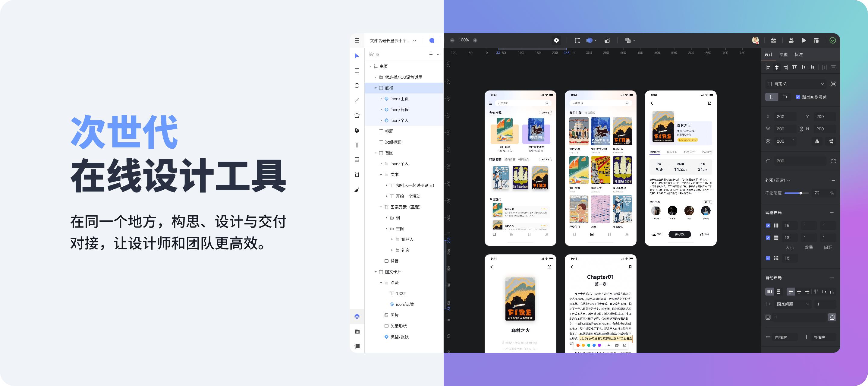Collapse the 底栏 layer group

(x=375, y=88)
